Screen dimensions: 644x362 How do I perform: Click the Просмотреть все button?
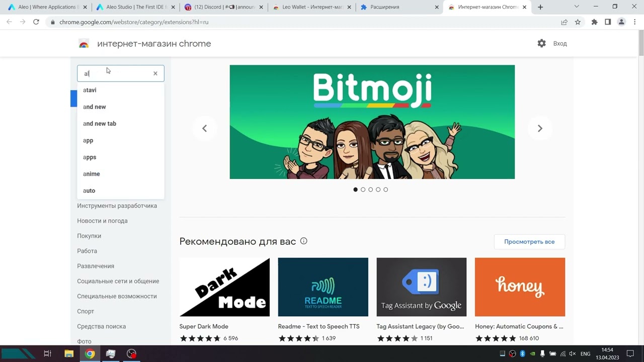click(x=529, y=242)
